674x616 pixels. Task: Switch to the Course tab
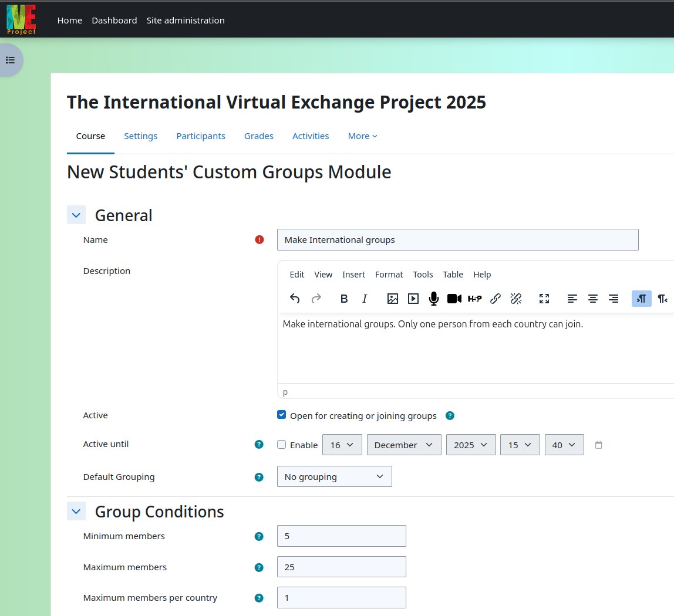pyautogui.click(x=90, y=136)
